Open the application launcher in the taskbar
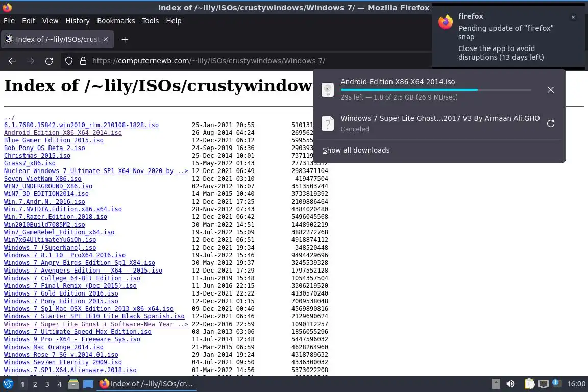The width and height of the screenshot is (588, 392). coord(8,384)
